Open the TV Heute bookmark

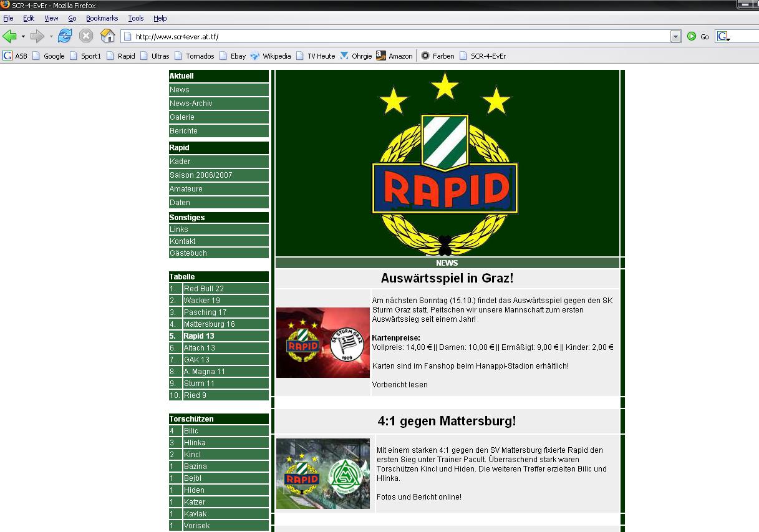[x=316, y=56]
